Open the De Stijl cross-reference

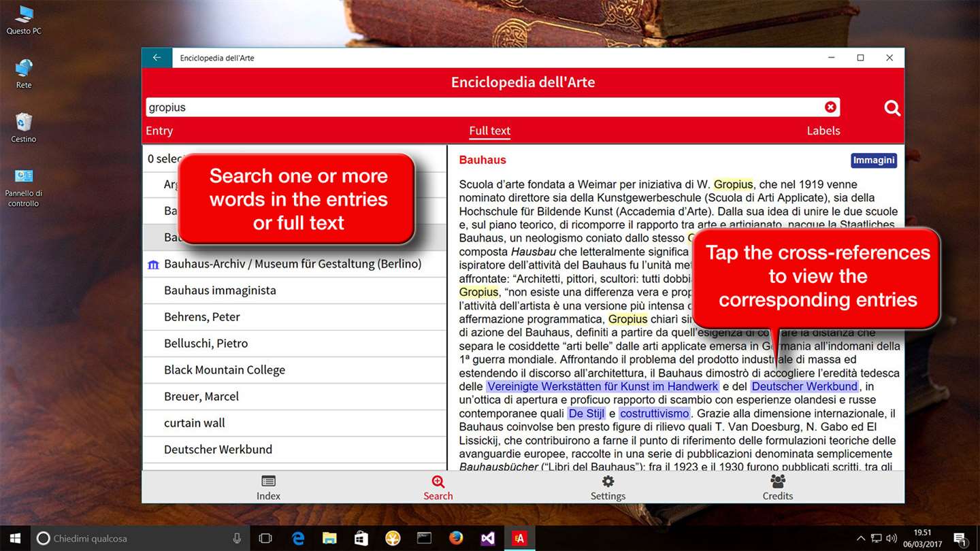(x=587, y=414)
